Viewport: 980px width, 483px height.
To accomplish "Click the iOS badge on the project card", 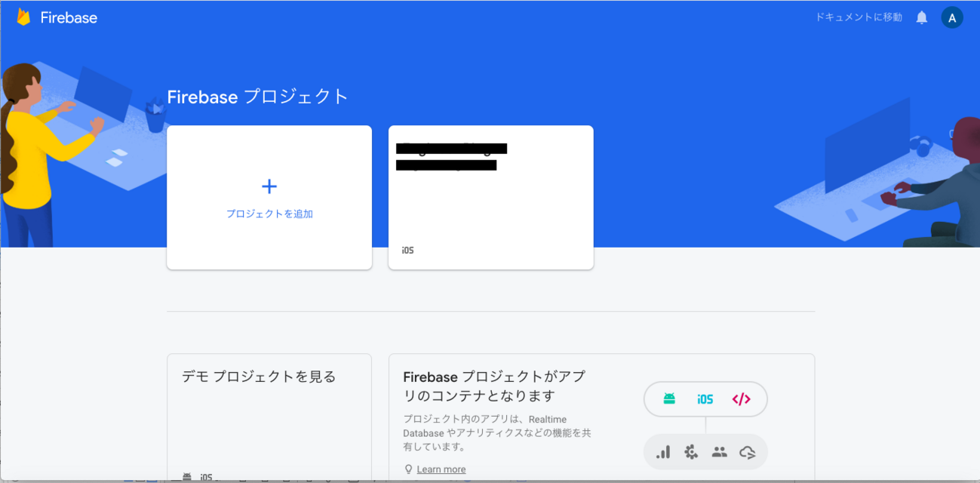I will pyautogui.click(x=406, y=249).
